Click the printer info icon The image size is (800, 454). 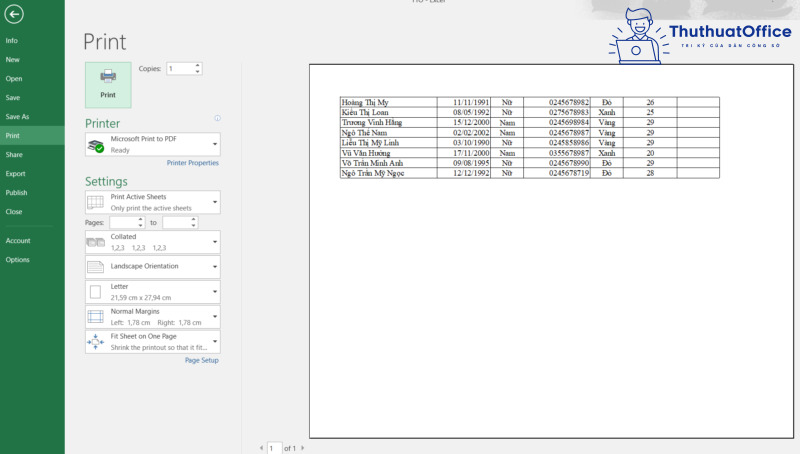[217, 118]
